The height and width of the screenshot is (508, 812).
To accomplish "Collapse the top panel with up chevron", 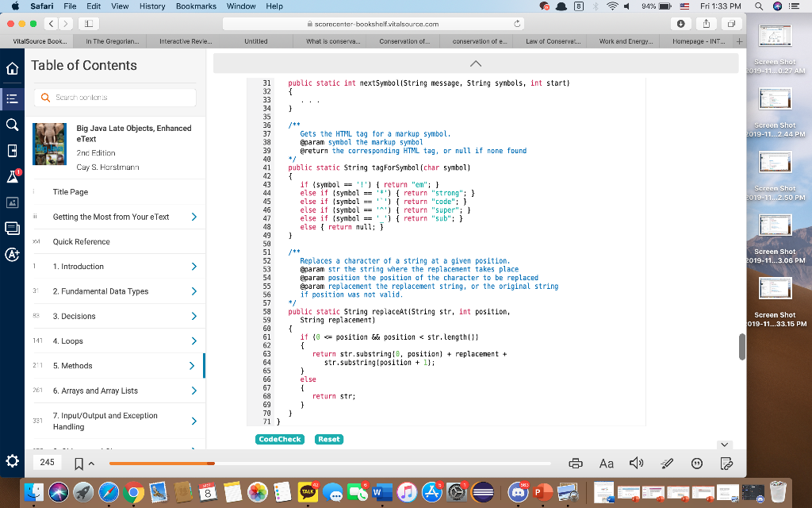I will [x=475, y=63].
